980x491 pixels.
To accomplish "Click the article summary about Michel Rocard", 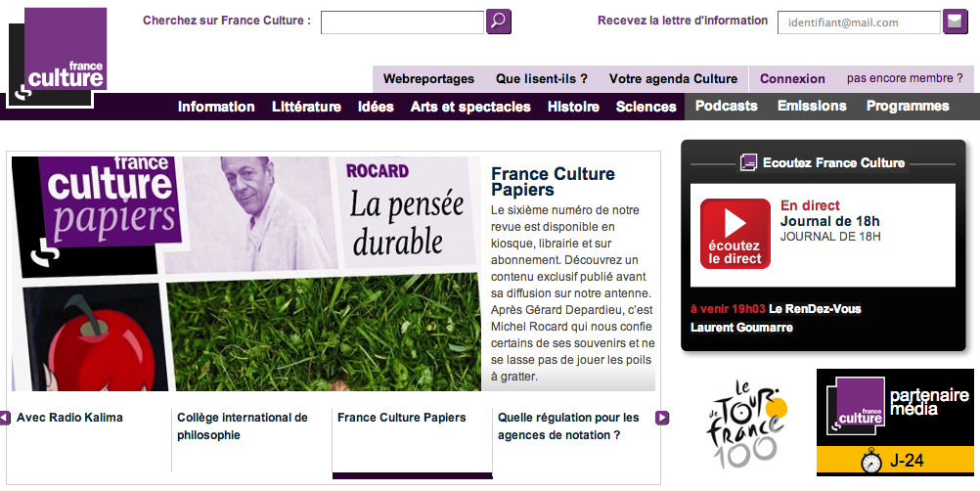I will tap(572, 293).
